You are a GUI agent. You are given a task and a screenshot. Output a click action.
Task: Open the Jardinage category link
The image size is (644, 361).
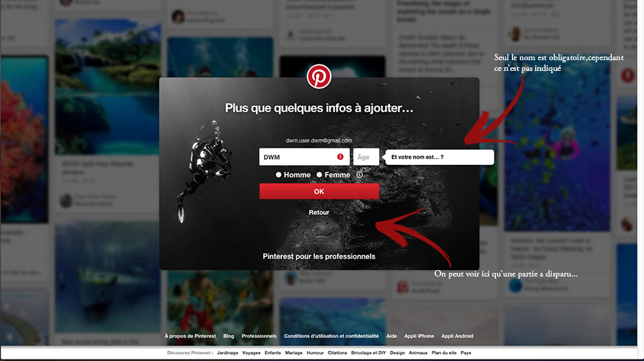pos(228,353)
